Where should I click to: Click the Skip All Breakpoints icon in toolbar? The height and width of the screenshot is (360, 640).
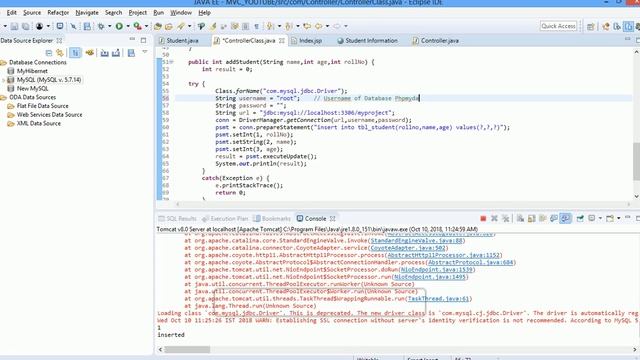tap(73, 26)
